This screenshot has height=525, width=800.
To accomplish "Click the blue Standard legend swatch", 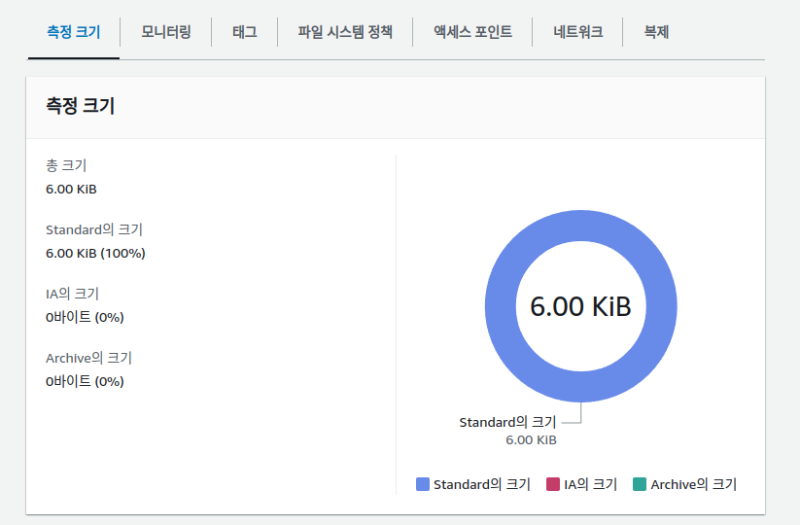I will pyautogui.click(x=423, y=484).
